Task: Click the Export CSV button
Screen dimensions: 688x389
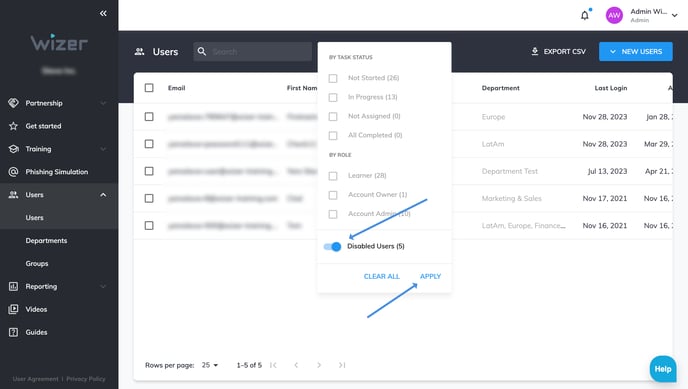Action: (559, 51)
